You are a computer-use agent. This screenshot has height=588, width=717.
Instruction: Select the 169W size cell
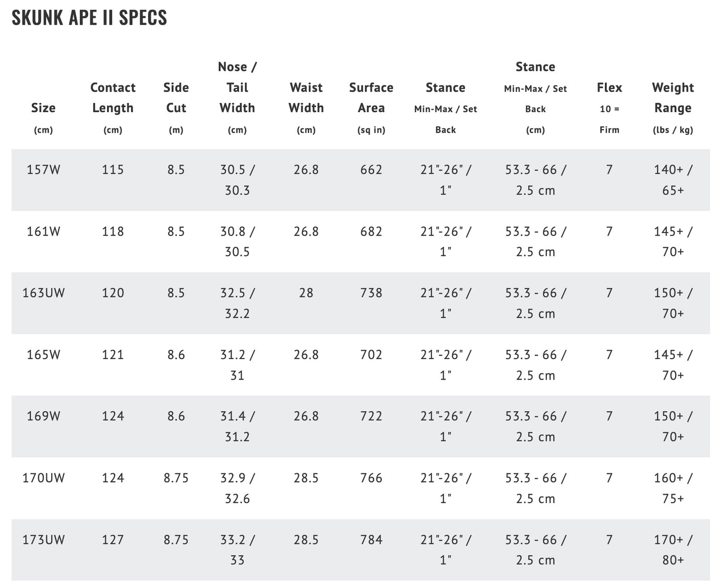pos(44,416)
